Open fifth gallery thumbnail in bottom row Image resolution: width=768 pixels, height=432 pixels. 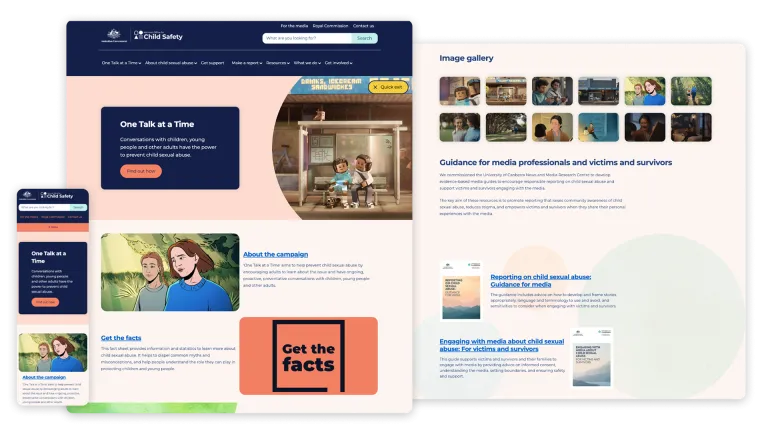click(645, 127)
